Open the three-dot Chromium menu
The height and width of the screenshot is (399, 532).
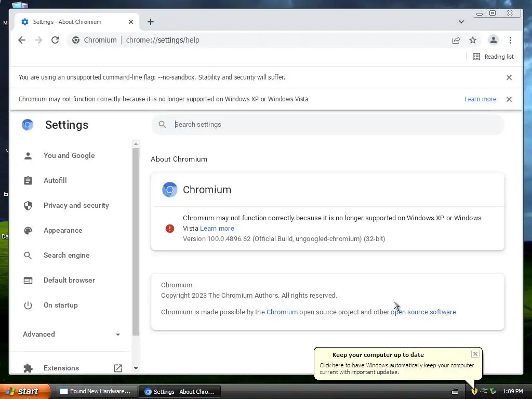pos(510,40)
